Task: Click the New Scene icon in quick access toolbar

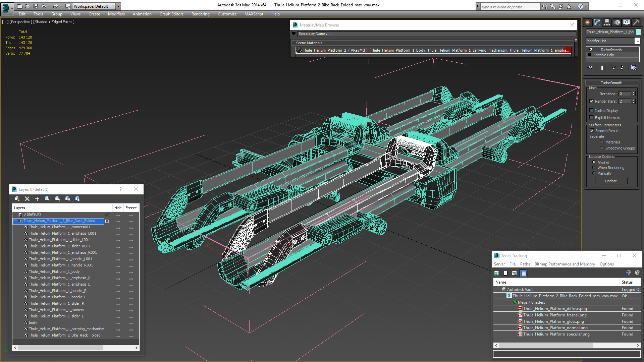Action: 19,6
